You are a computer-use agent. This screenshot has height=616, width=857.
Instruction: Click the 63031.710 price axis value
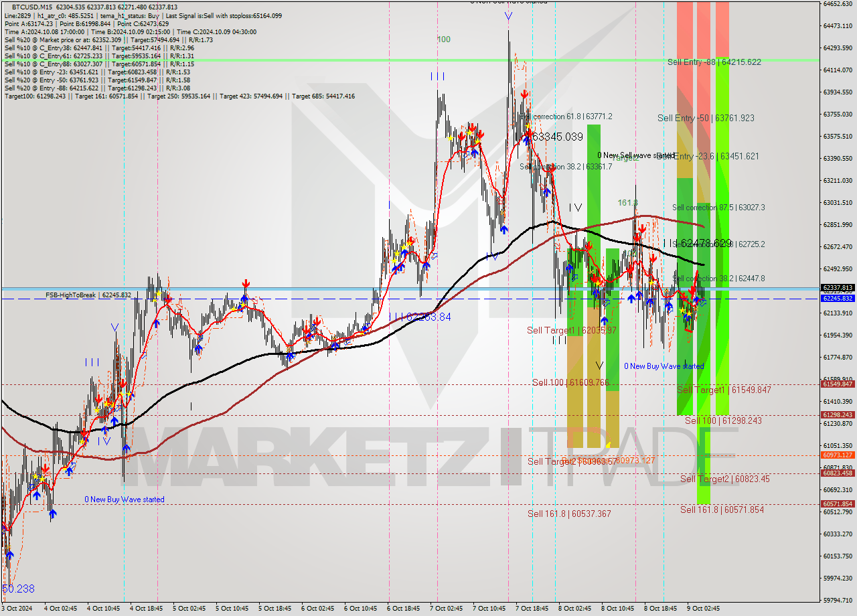(837, 202)
